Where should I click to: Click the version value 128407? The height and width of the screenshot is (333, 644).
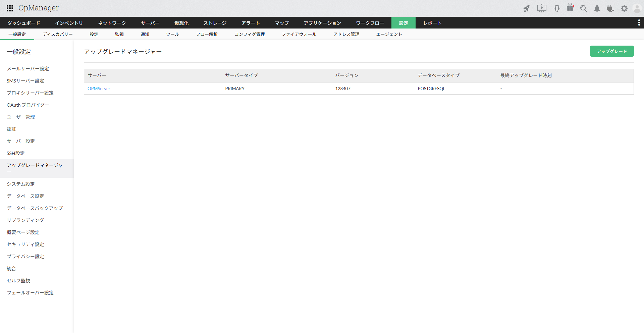pyautogui.click(x=343, y=89)
